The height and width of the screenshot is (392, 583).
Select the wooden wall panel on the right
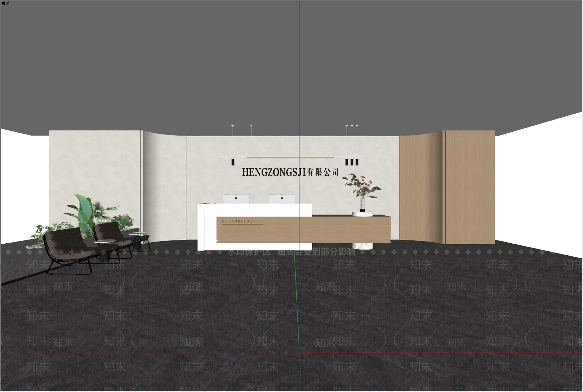click(447, 187)
